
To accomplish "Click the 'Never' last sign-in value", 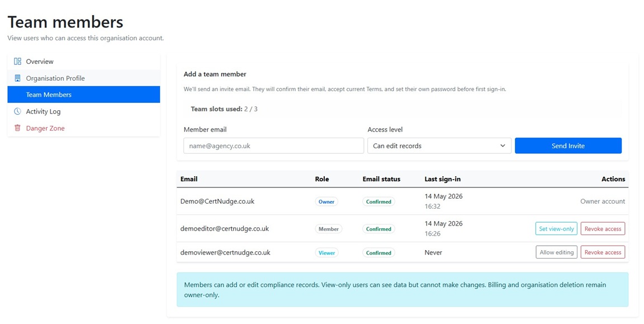I will pyautogui.click(x=433, y=252).
